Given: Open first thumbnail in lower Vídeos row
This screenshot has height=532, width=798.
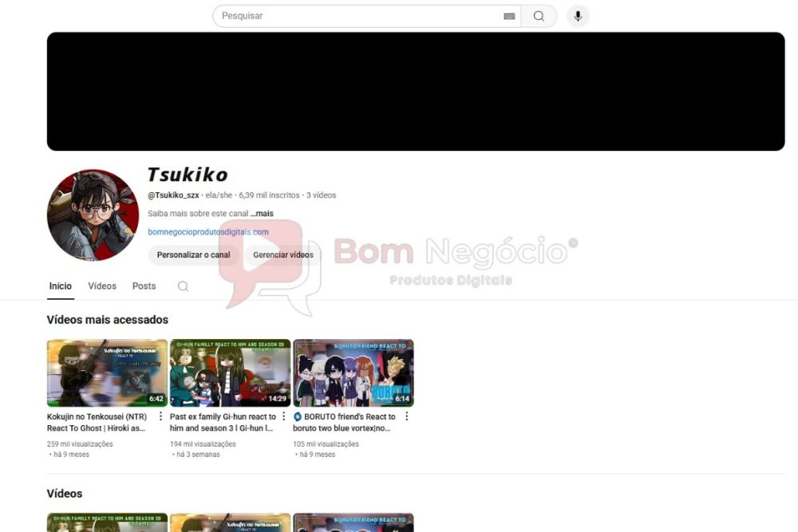Looking at the screenshot, I should (107, 522).
